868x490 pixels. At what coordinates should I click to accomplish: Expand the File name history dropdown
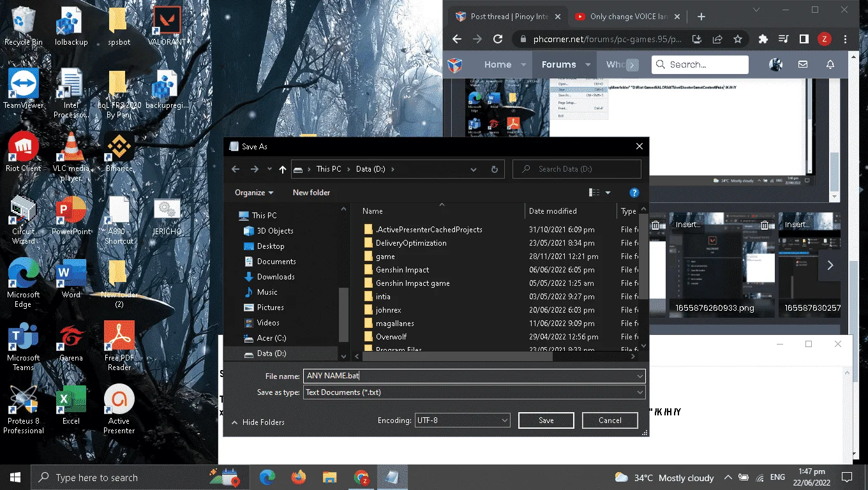640,376
